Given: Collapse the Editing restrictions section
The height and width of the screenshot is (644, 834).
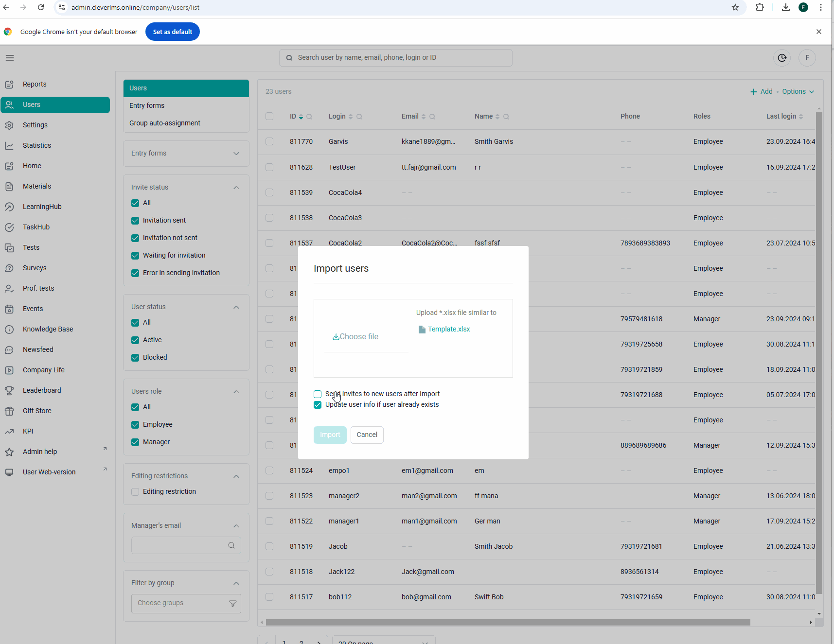Looking at the screenshot, I should [236, 476].
